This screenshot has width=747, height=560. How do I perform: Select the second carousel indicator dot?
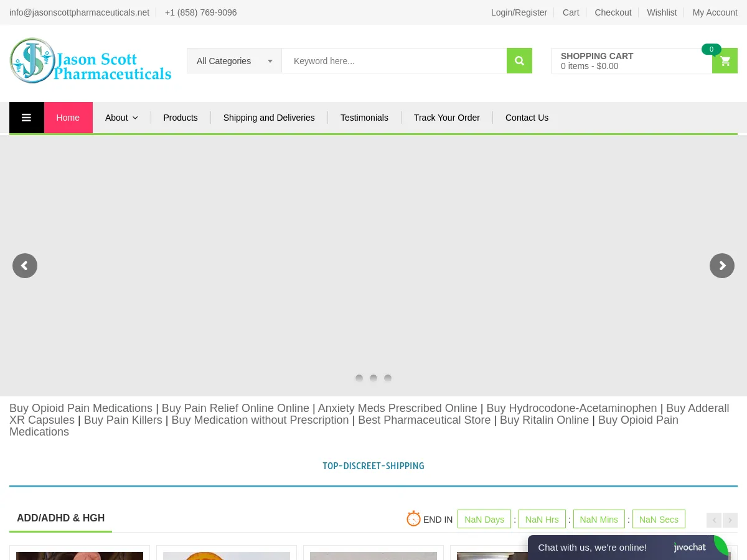click(x=374, y=378)
